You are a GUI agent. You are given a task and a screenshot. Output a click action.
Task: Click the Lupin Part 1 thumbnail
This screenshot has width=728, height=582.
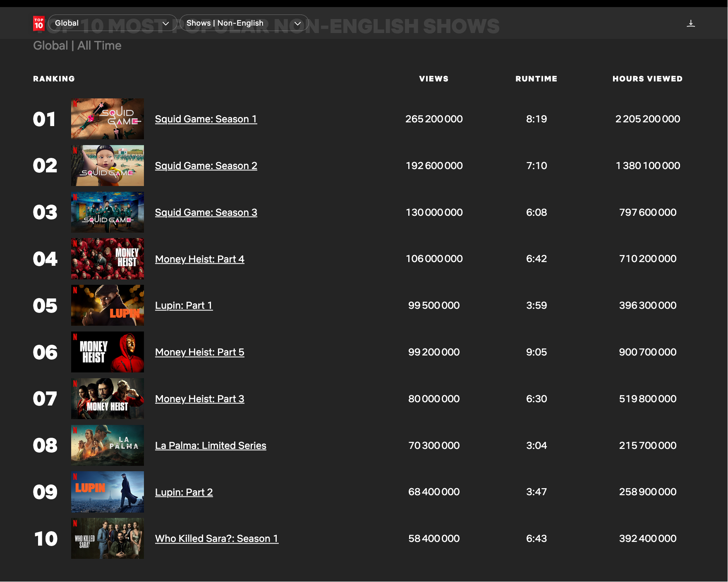pos(108,305)
